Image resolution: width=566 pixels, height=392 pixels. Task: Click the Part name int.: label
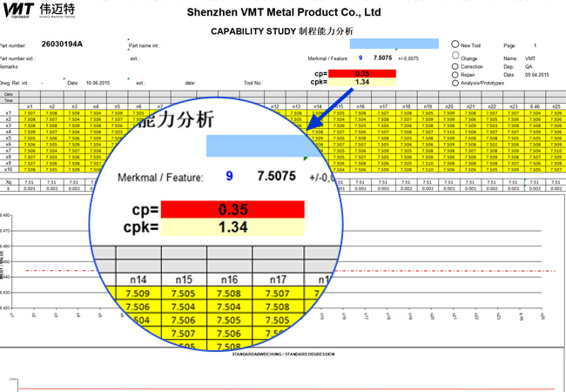(145, 46)
